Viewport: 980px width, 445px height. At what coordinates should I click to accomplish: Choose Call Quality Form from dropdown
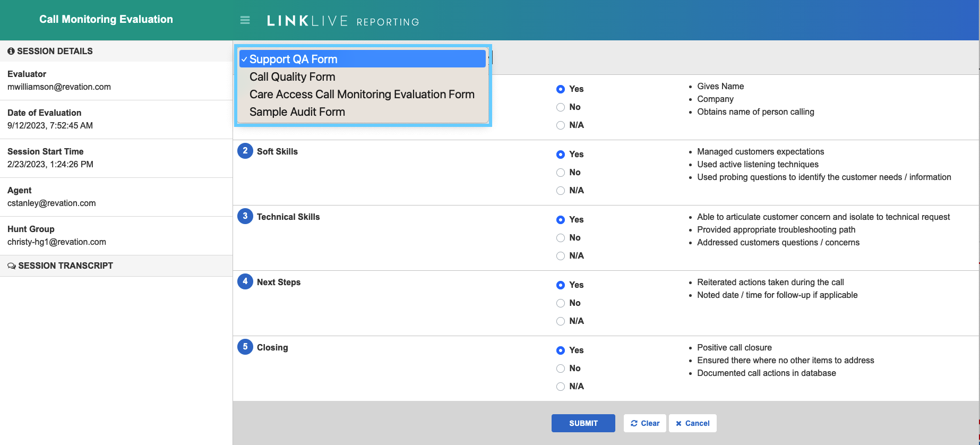click(x=293, y=77)
